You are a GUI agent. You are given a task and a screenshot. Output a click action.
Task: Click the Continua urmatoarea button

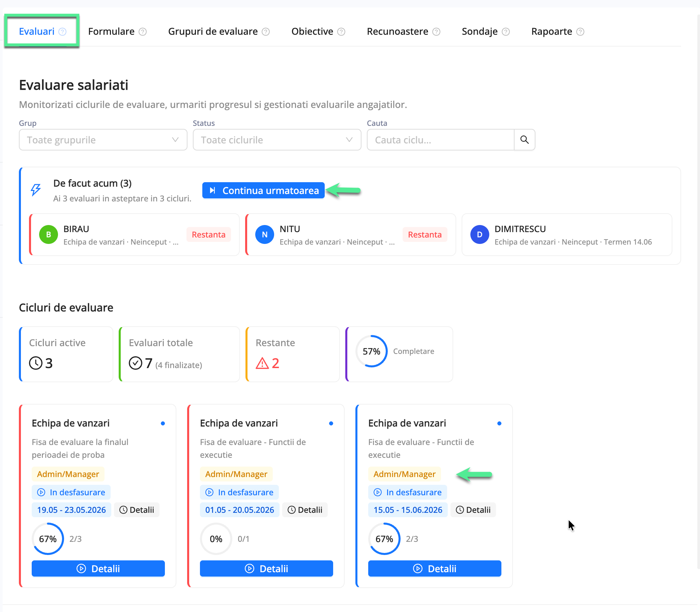point(263,190)
